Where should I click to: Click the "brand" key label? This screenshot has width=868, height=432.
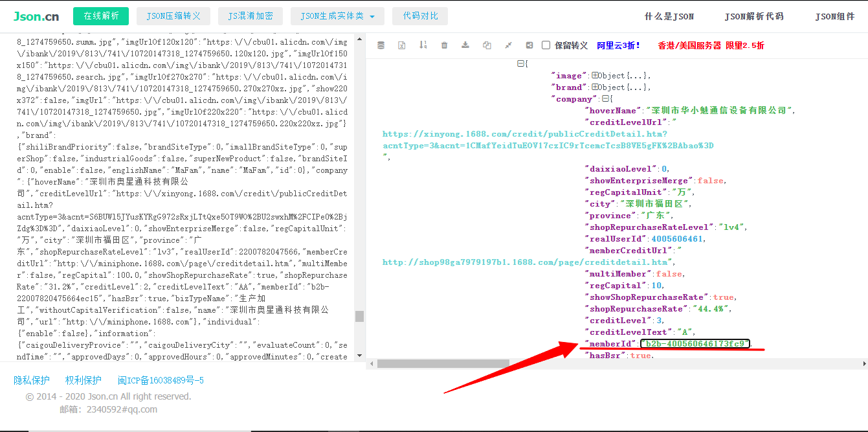(569, 87)
